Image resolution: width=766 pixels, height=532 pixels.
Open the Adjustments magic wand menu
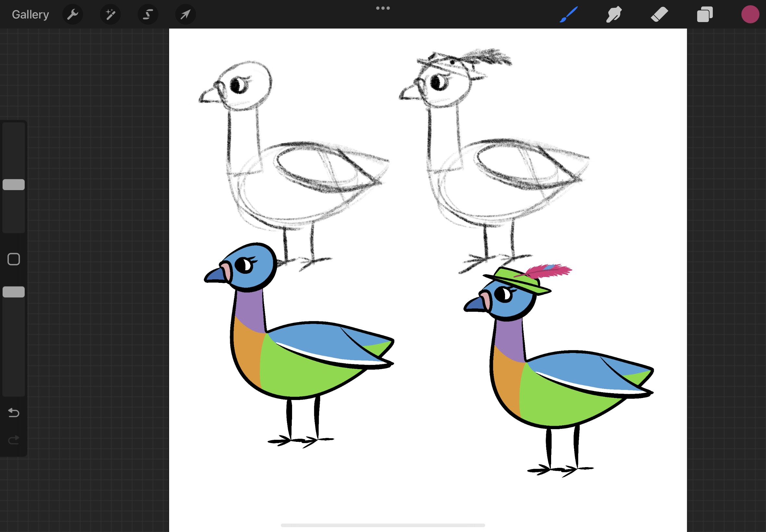(110, 14)
